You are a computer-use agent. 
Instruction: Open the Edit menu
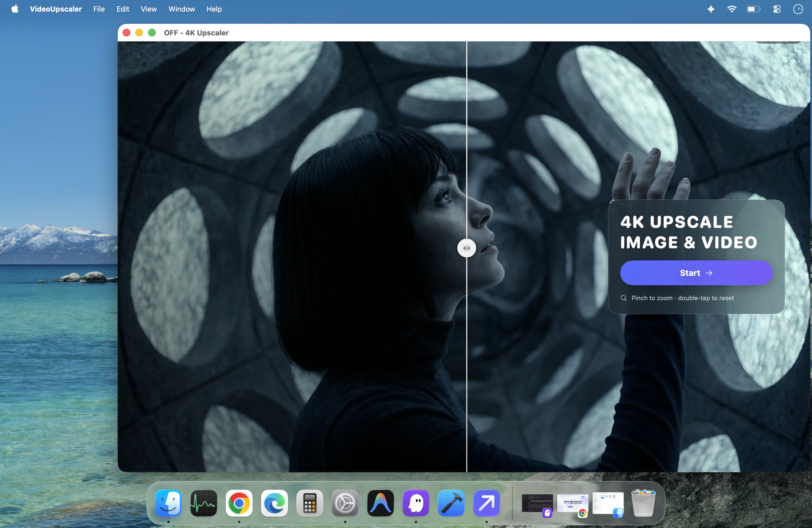123,9
